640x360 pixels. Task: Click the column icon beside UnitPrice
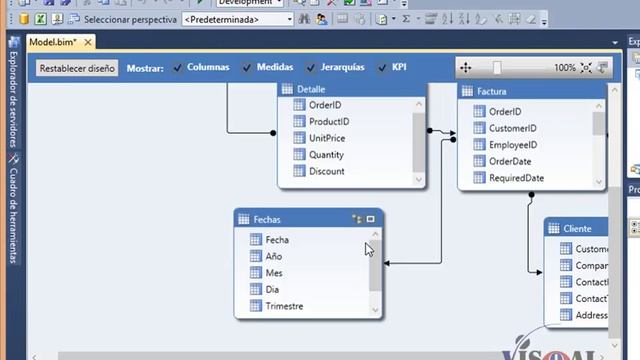pyautogui.click(x=299, y=138)
